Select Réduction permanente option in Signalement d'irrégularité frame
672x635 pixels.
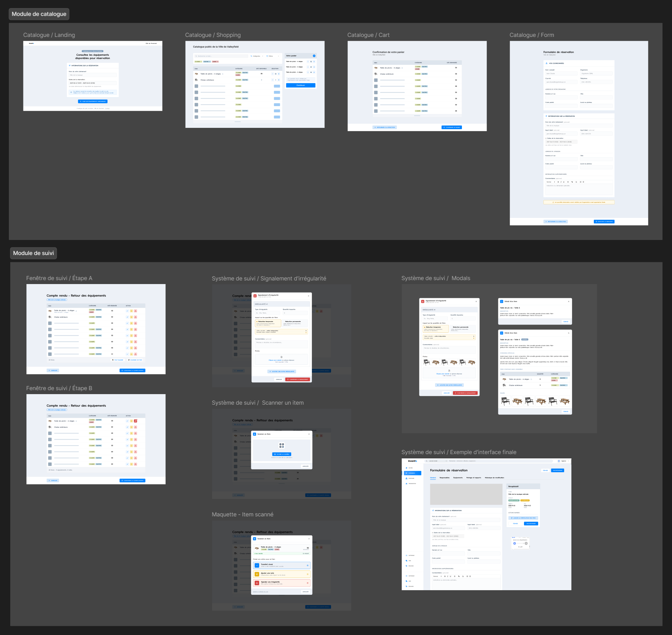coord(295,323)
